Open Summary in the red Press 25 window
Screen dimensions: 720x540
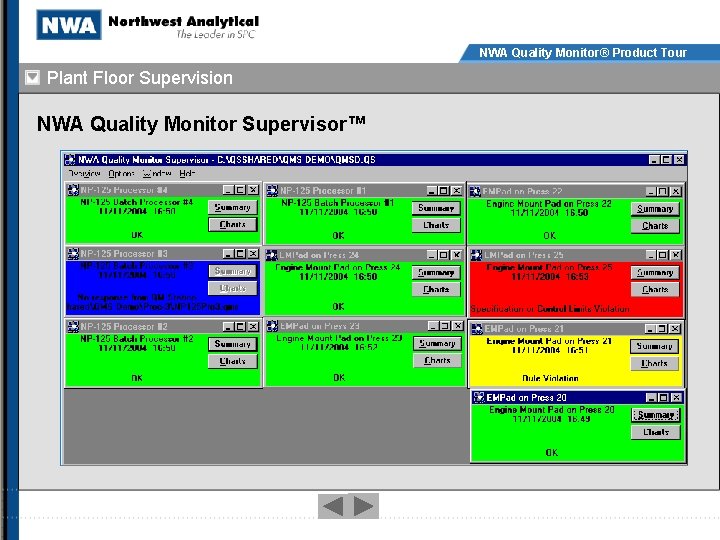[655, 273]
